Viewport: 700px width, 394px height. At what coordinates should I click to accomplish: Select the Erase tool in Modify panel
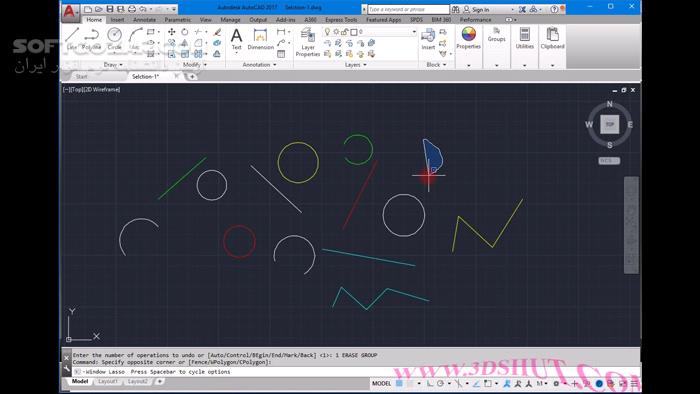[x=217, y=32]
